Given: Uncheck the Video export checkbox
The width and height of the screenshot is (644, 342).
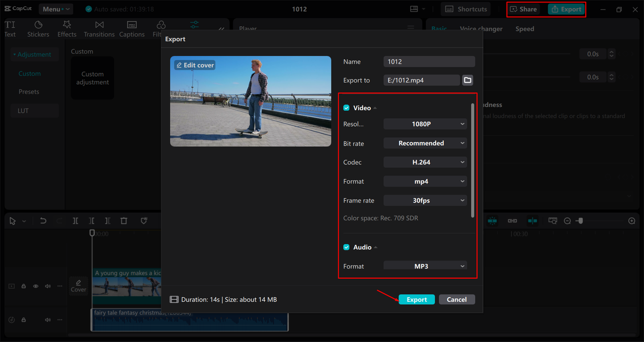Looking at the screenshot, I should [x=346, y=108].
